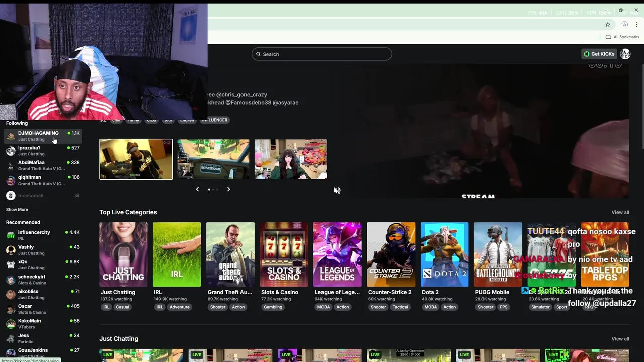Expand Following list with Show More

tap(17, 209)
